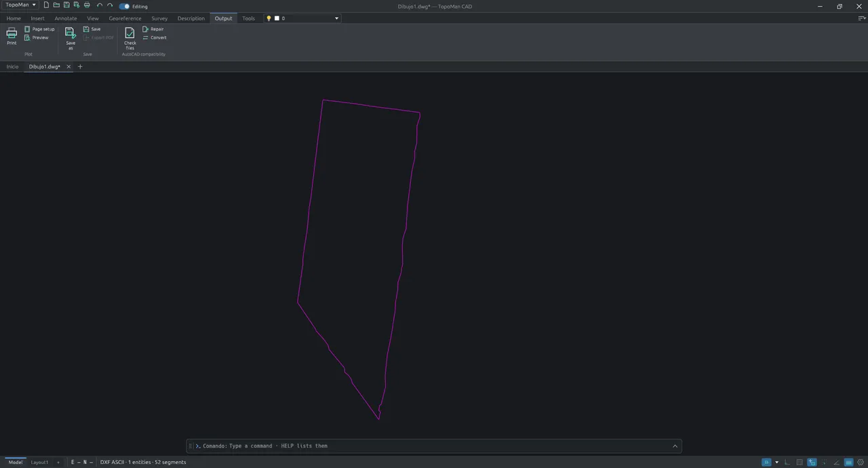This screenshot has height=468, width=868.
Task: Toggle the grid display icon
Action: [x=800, y=462]
